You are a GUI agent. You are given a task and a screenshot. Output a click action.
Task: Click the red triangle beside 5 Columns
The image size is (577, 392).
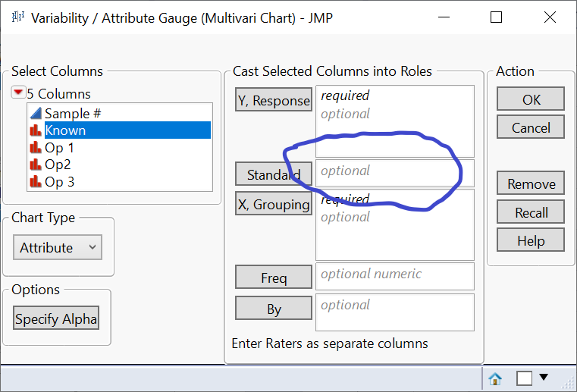18,94
